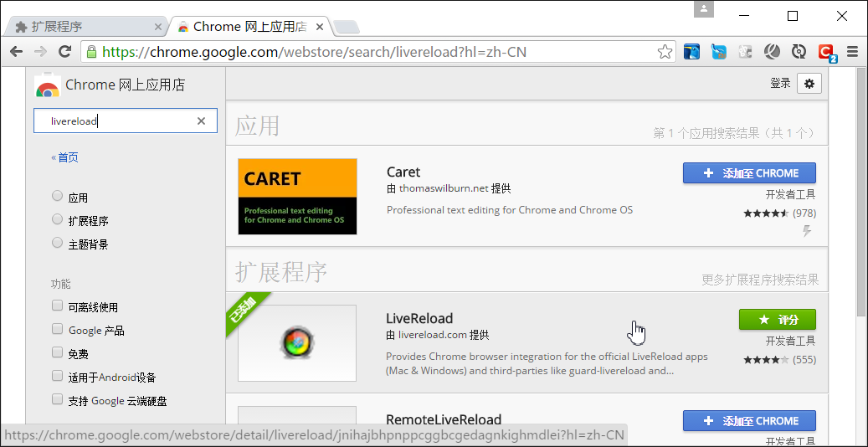Enable the 可离线使用 checkbox
This screenshot has width=868, height=447.
coord(57,306)
